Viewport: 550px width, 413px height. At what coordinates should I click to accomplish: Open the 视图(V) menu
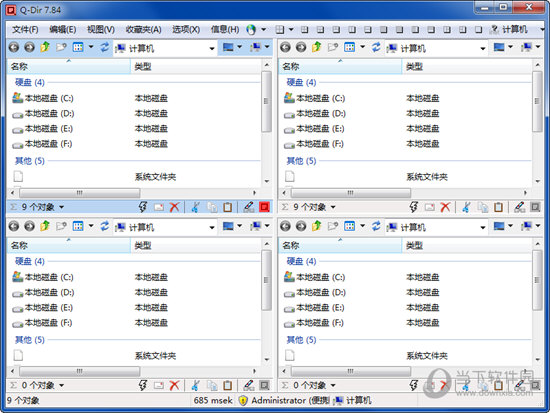click(101, 29)
